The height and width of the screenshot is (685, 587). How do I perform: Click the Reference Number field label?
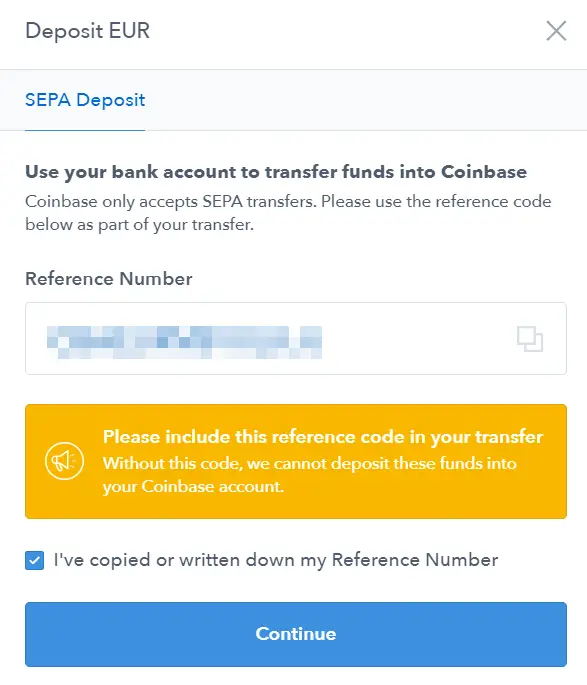click(x=109, y=279)
